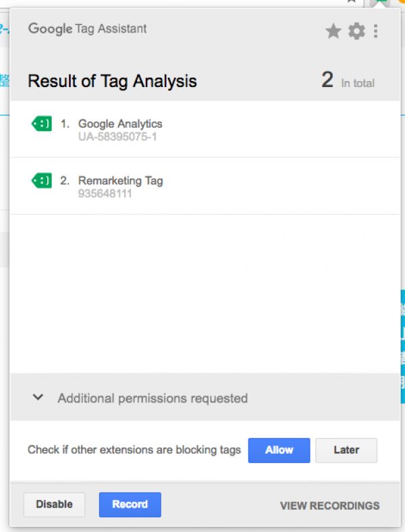The height and width of the screenshot is (532, 405).
Task: Open the three-dot more options menu
Action: [375, 31]
